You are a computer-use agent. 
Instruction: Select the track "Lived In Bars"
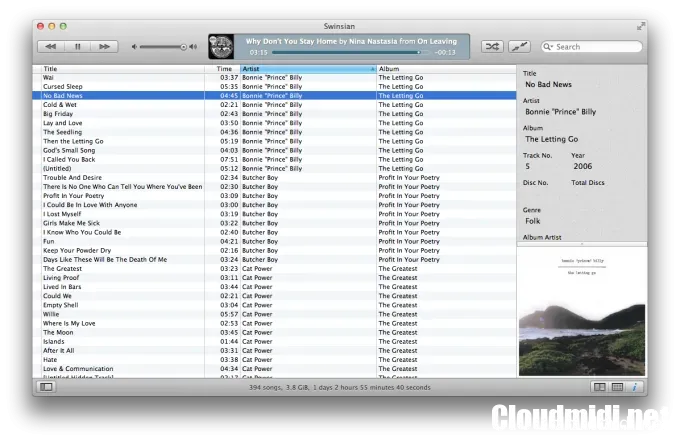click(62, 287)
